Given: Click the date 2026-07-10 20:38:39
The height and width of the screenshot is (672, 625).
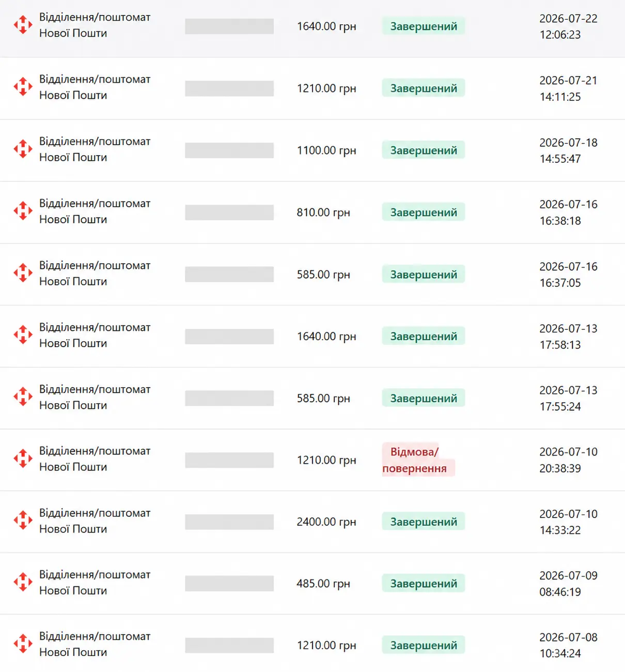Looking at the screenshot, I should 568,460.
